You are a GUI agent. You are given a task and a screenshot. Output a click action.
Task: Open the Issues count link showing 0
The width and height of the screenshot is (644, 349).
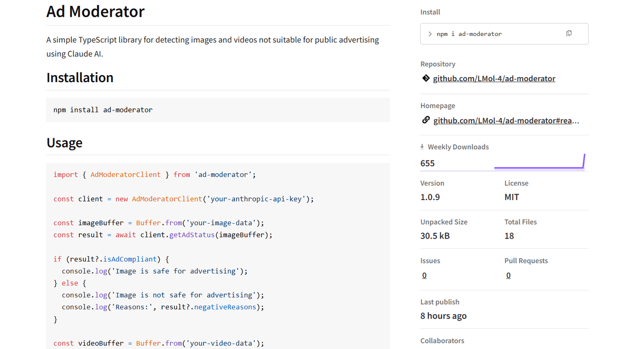(x=424, y=275)
